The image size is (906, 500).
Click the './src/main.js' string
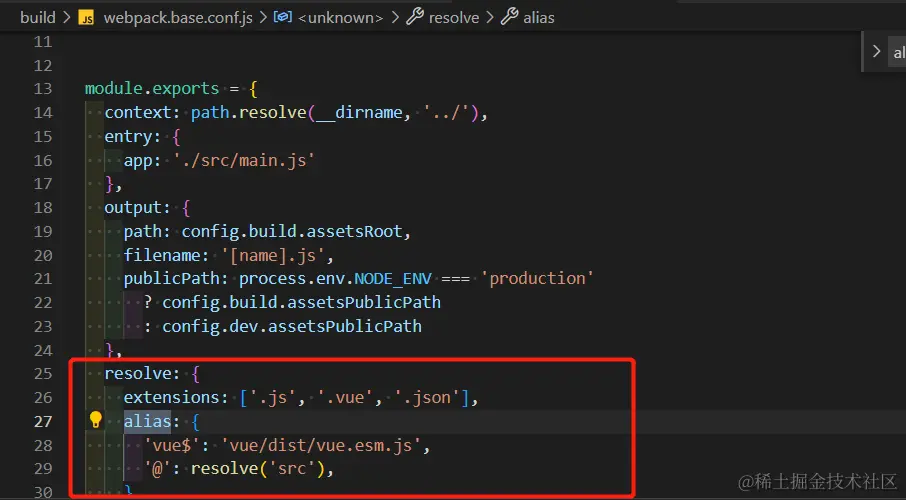[x=244, y=160]
